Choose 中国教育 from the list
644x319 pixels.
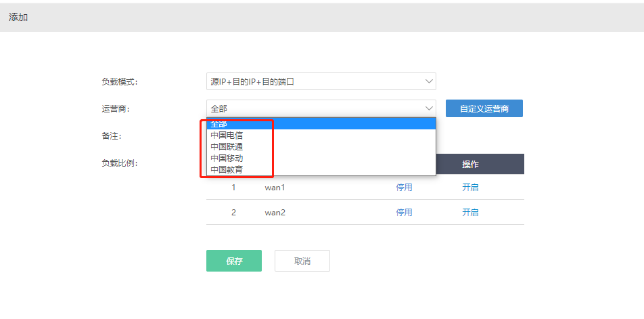click(x=321, y=169)
